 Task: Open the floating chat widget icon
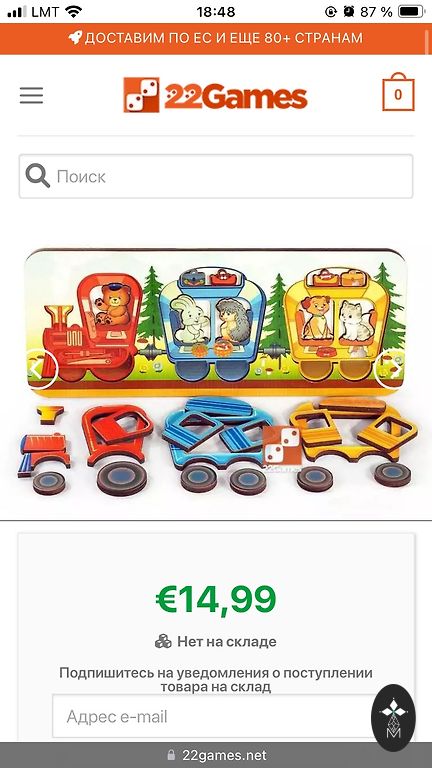(x=393, y=718)
